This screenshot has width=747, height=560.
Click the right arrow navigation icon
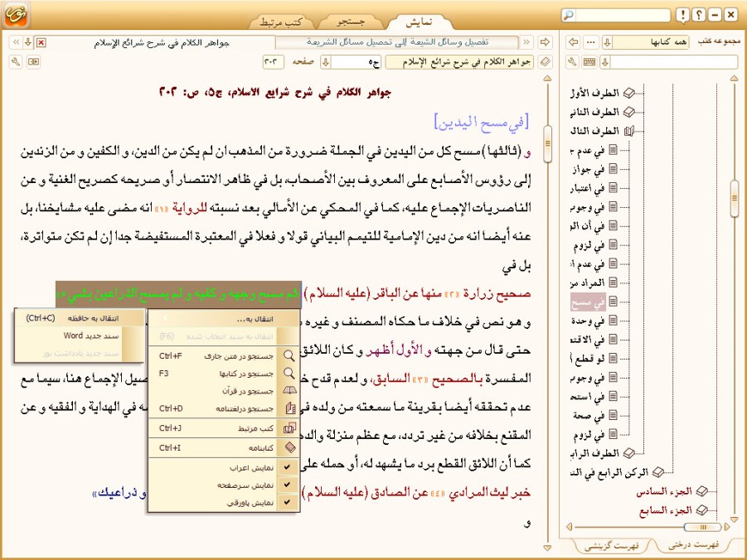(545, 42)
